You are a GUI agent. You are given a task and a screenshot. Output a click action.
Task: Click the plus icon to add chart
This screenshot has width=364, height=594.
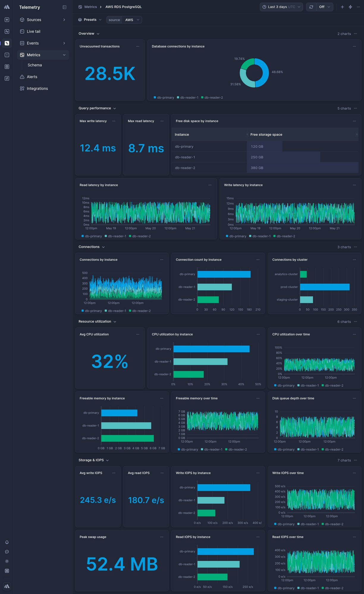342,7
